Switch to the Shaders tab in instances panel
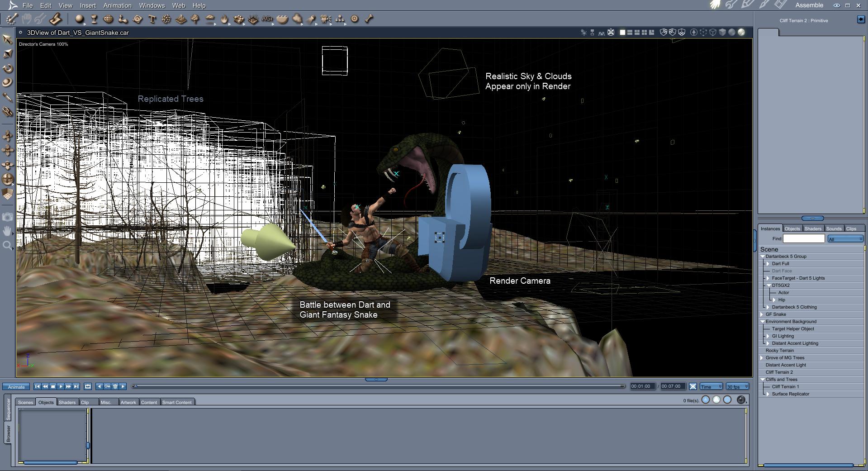 point(813,229)
